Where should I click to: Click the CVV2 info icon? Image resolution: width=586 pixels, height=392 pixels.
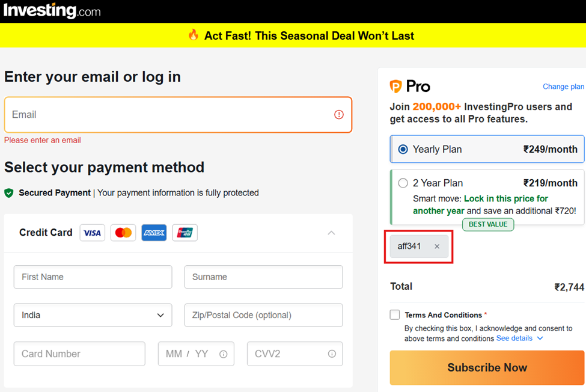(x=332, y=354)
